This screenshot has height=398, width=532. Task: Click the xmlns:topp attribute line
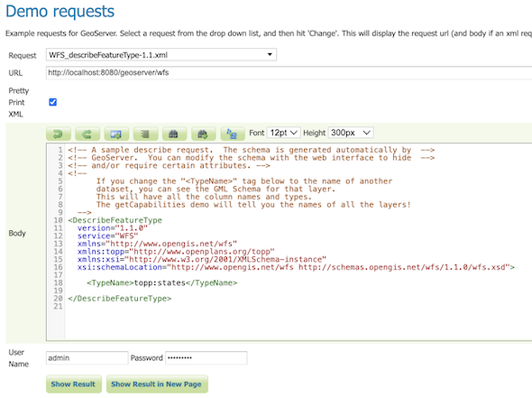[176, 252]
